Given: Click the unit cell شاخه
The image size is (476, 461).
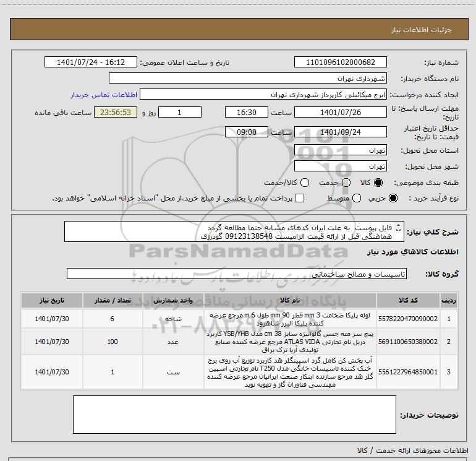Looking at the screenshot, I should pos(173,319).
